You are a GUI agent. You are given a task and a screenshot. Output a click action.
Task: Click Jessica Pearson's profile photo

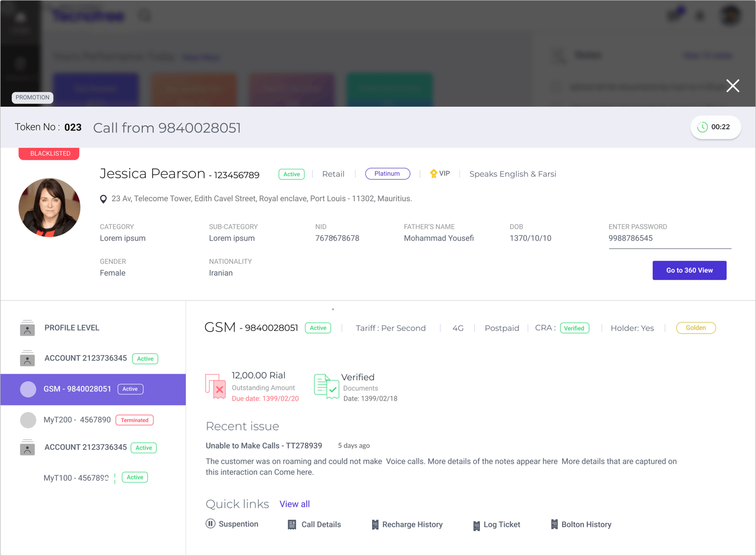click(x=49, y=208)
